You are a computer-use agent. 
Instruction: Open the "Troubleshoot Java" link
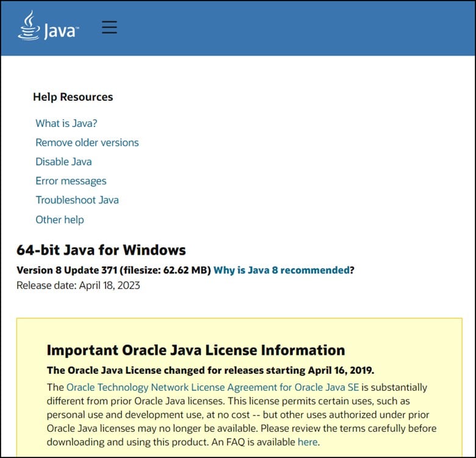[x=77, y=200]
